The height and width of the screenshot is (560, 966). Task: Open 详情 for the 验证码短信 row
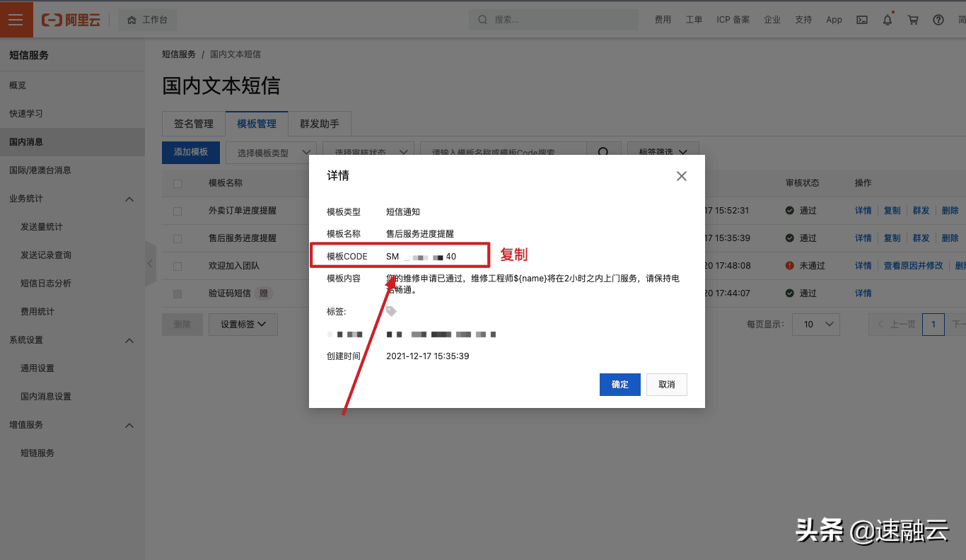coord(863,293)
